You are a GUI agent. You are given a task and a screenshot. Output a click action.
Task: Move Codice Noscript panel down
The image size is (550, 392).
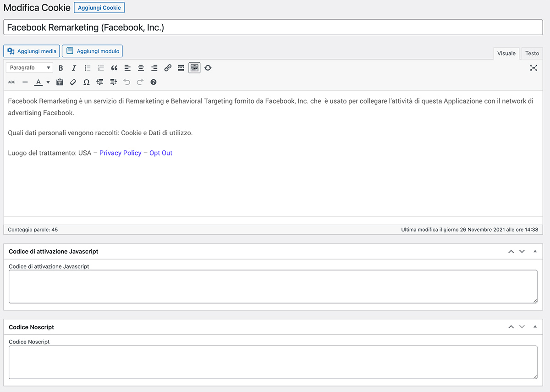tap(522, 327)
